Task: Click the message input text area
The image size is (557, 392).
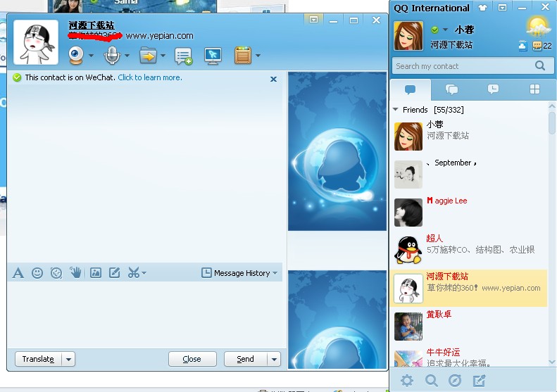Action: pyautogui.click(x=146, y=315)
